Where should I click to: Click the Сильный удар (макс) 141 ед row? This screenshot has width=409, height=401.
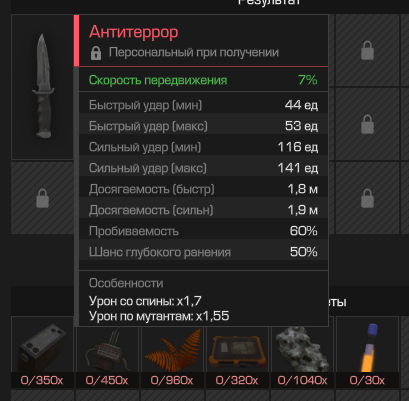click(x=203, y=168)
